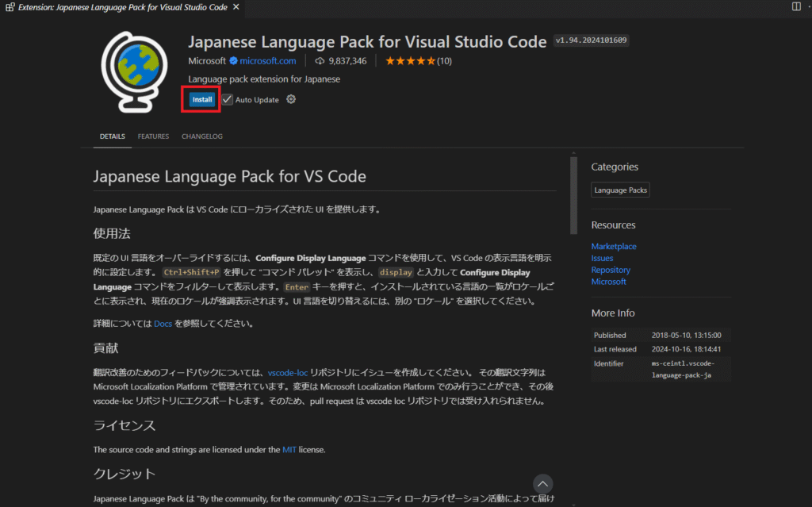Switch to the CHANGELOG tab
812x507 pixels.
[x=201, y=136]
